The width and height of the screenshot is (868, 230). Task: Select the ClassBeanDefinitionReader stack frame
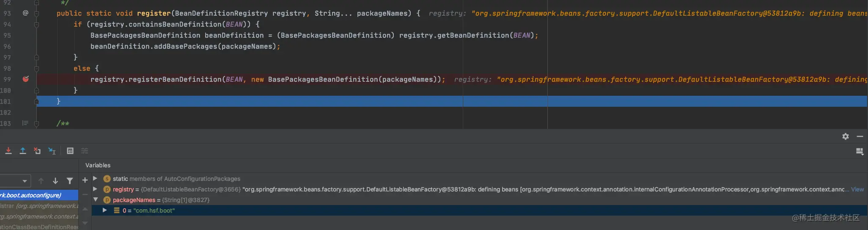pyautogui.click(x=39, y=227)
